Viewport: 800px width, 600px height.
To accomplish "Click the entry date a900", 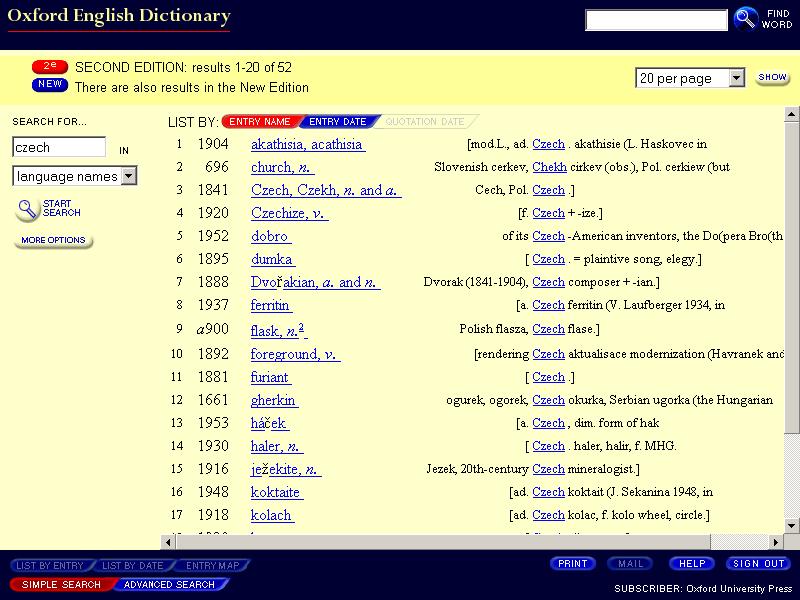I will [x=213, y=329].
